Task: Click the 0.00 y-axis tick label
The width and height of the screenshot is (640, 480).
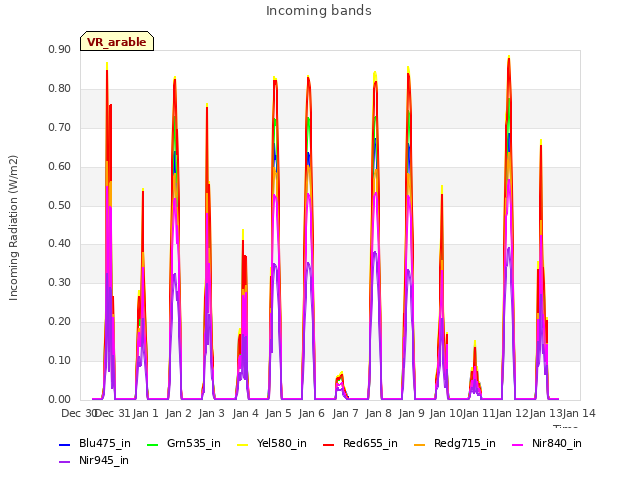Action: [x=60, y=399]
